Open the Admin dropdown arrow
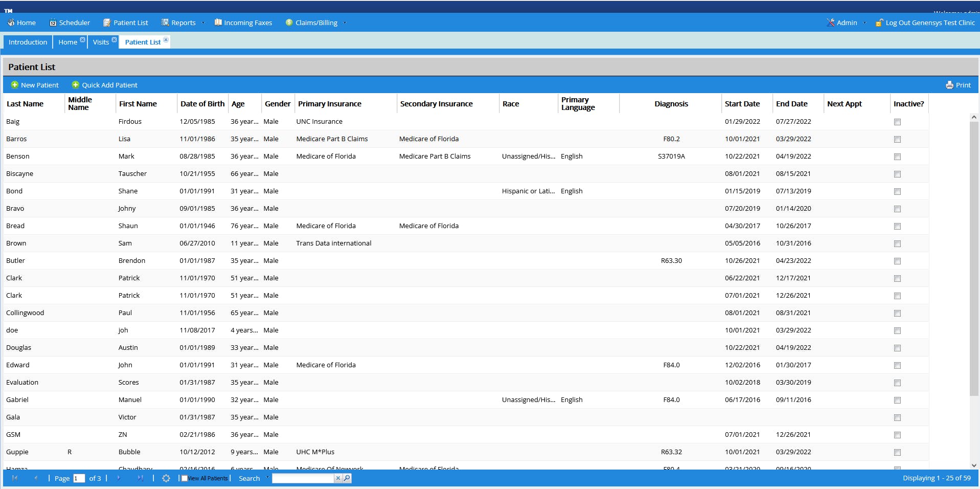 tap(864, 23)
